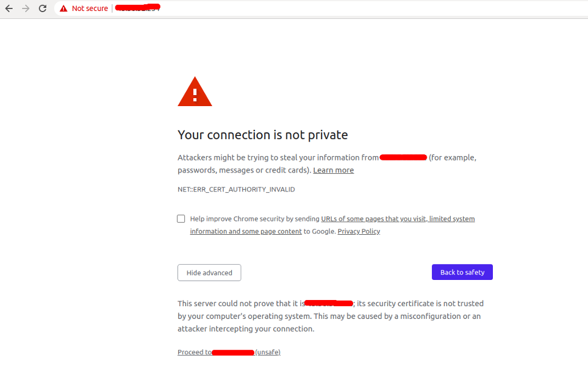The height and width of the screenshot is (372, 588).
Task: Reload the page with the refresh icon
Action: [42, 9]
